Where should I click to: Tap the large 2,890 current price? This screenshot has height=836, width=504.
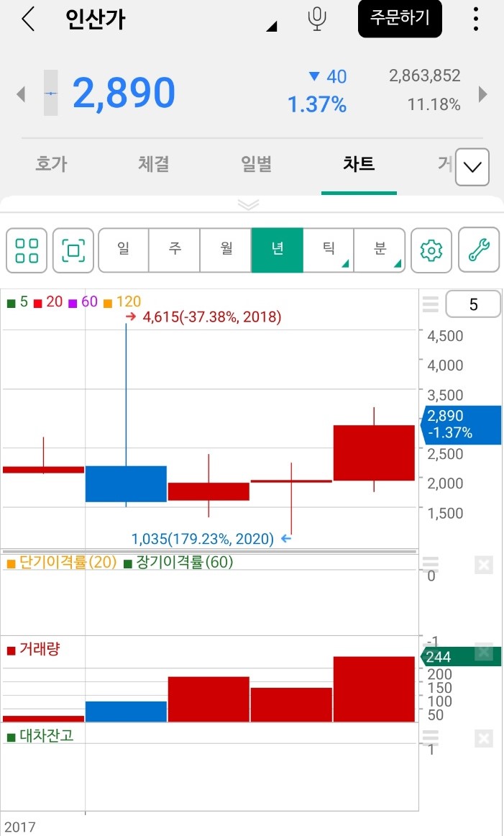tap(124, 94)
